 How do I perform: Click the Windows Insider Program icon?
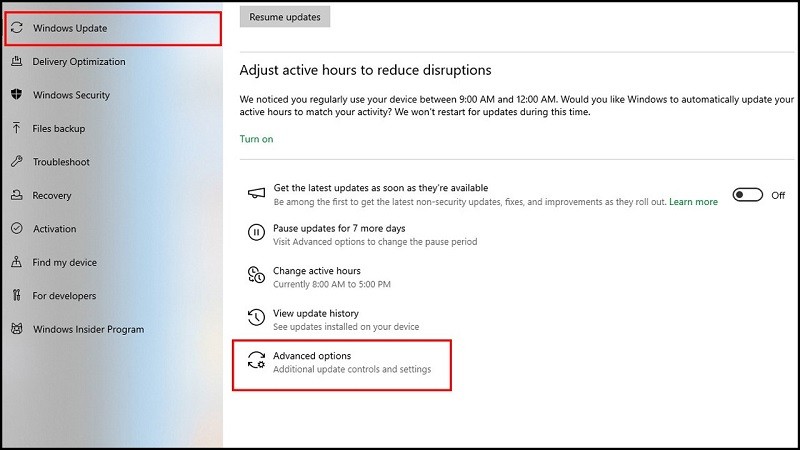16,329
